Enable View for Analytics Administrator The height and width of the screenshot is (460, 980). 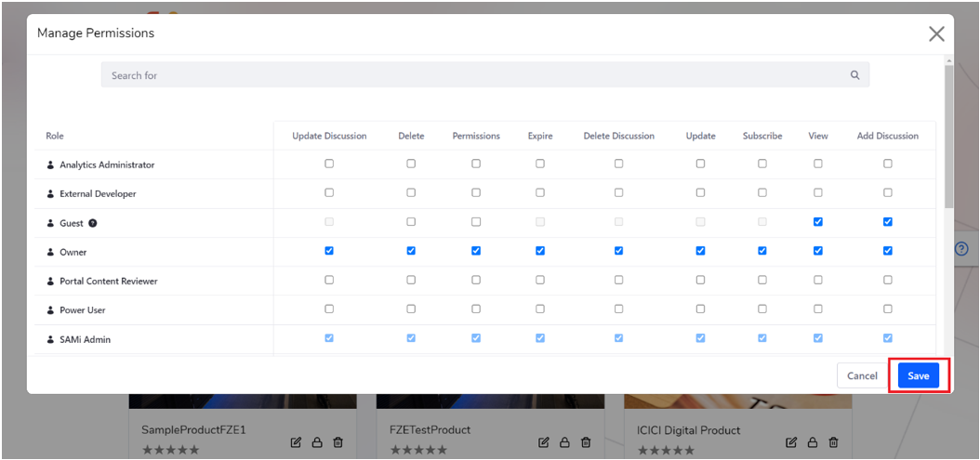pyautogui.click(x=817, y=164)
